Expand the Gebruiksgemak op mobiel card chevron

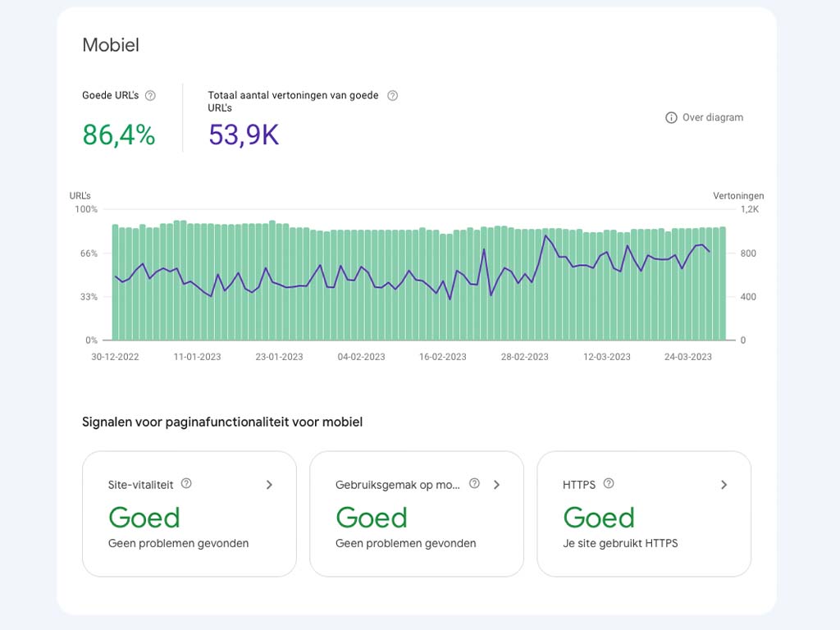(496, 485)
